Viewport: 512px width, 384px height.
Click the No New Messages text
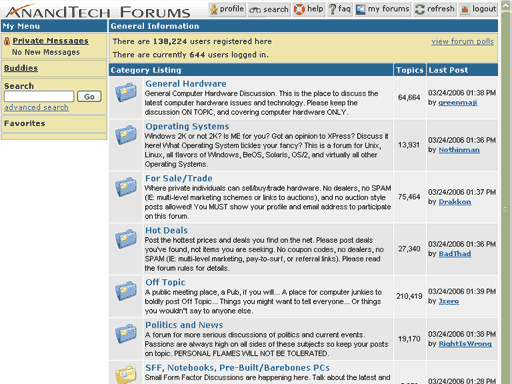coord(46,52)
